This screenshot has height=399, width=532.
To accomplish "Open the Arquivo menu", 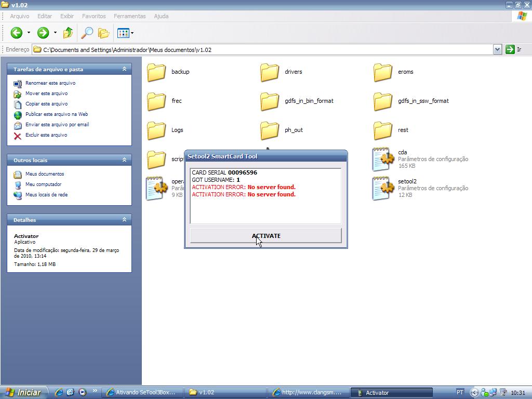I will (x=20, y=16).
